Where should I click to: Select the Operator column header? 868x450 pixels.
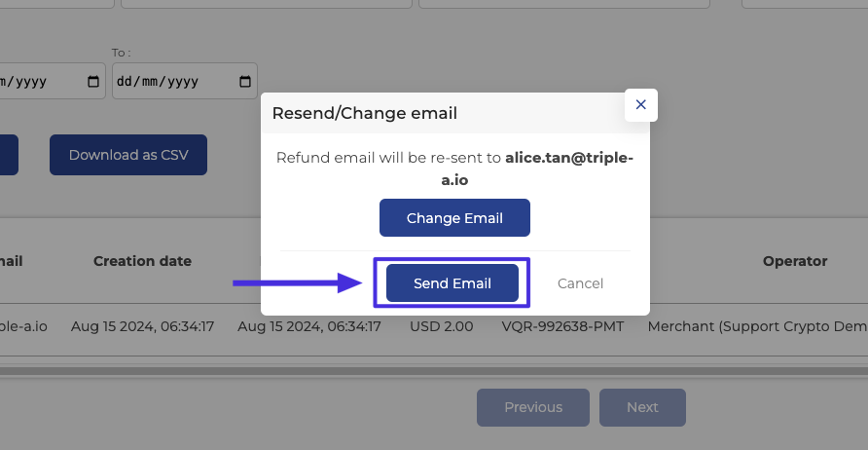point(795,261)
